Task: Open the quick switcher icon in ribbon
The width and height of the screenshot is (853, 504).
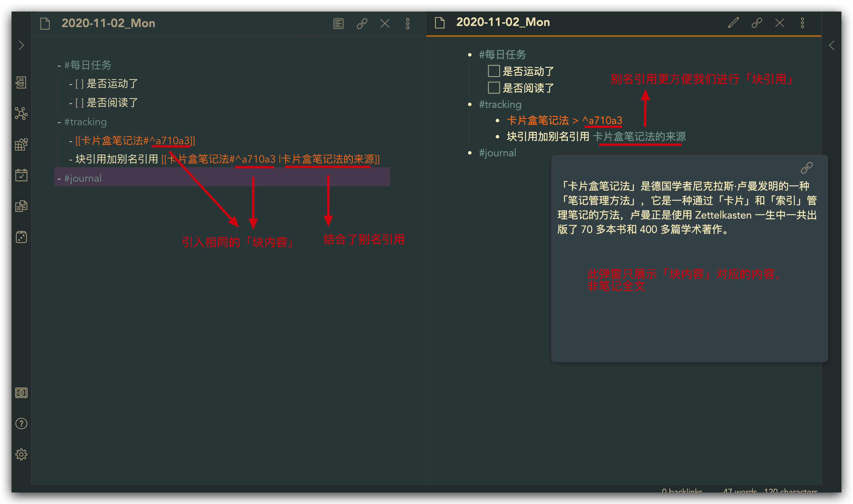Action: pos(21,82)
